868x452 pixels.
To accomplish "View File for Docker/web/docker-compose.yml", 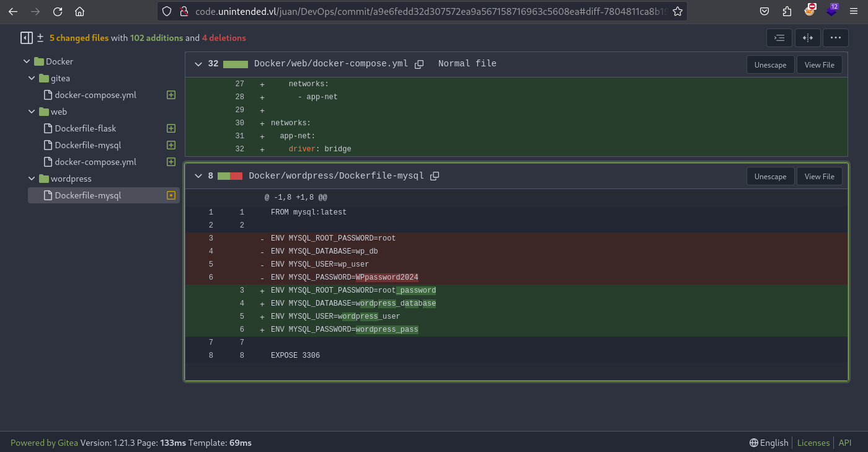I will (819, 64).
